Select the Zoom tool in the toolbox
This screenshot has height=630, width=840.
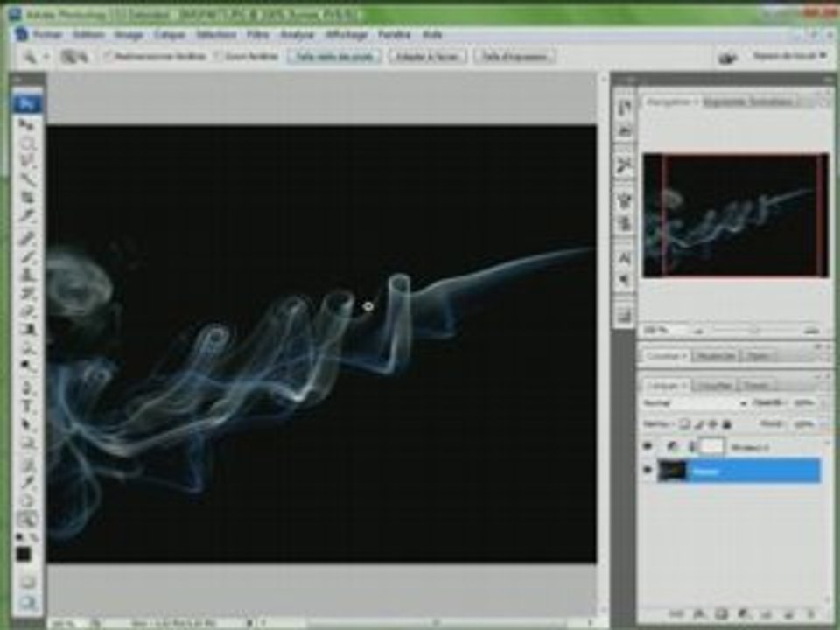pyautogui.click(x=27, y=519)
